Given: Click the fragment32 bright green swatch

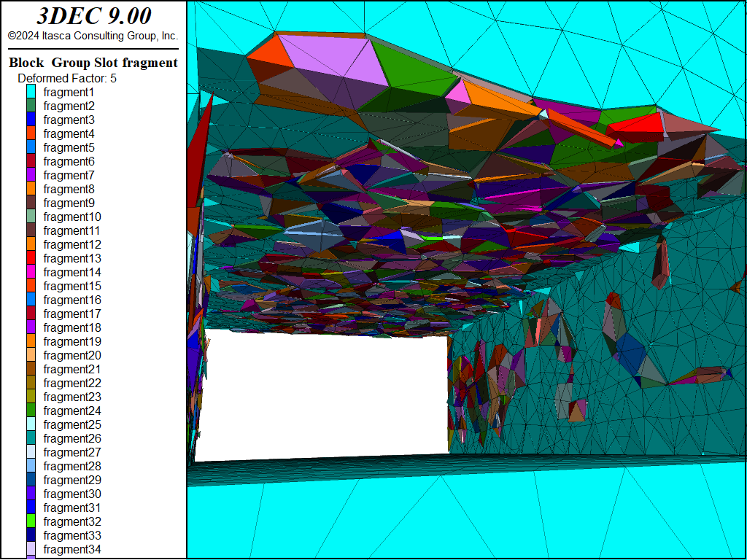Looking at the screenshot, I should (x=31, y=522).
